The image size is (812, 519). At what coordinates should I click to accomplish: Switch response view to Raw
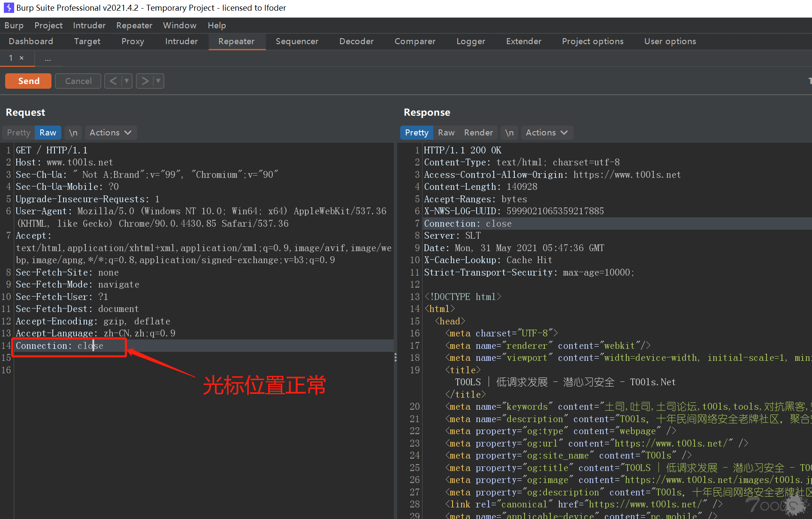(446, 133)
